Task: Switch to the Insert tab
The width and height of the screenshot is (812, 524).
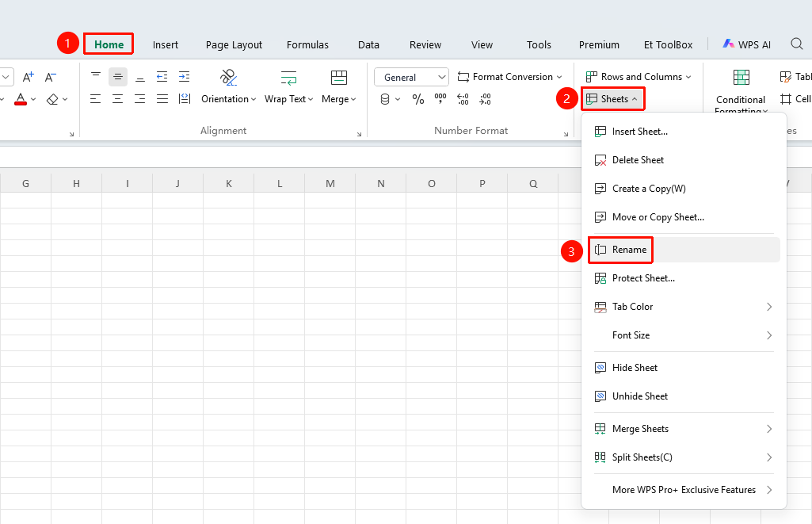Action: [x=166, y=45]
